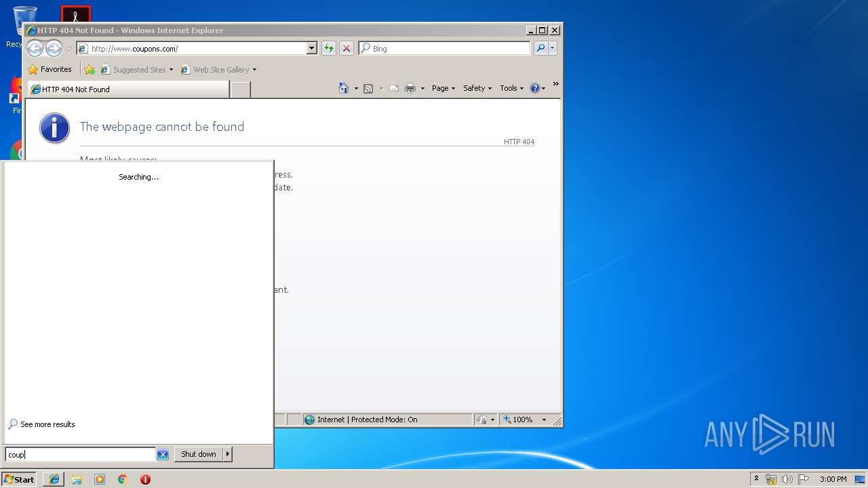Click the RSS feeds icon
The height and width of the screenshot is (488, 868).
[x=368, y=88]
